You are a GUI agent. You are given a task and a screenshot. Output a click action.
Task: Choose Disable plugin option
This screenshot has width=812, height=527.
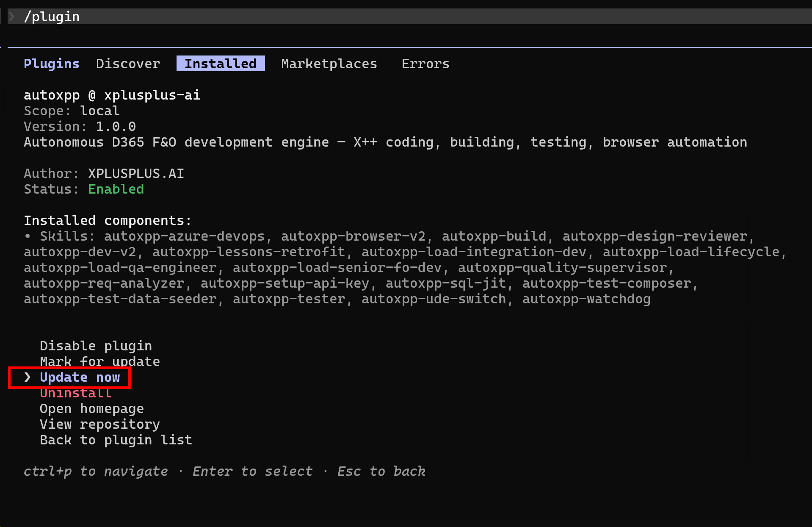(x=96, y=346)
